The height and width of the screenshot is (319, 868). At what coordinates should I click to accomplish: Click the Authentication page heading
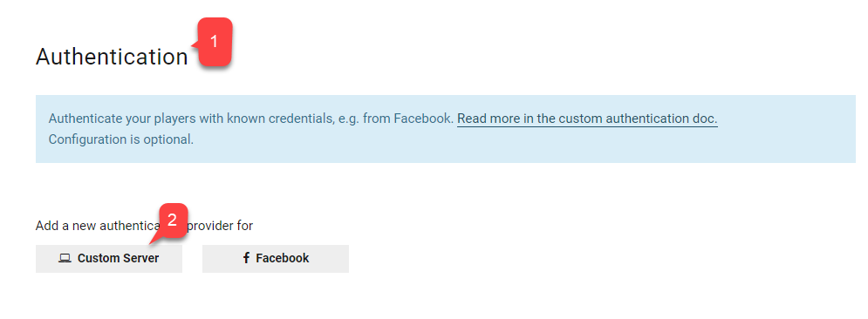click(x=112, y=57)
